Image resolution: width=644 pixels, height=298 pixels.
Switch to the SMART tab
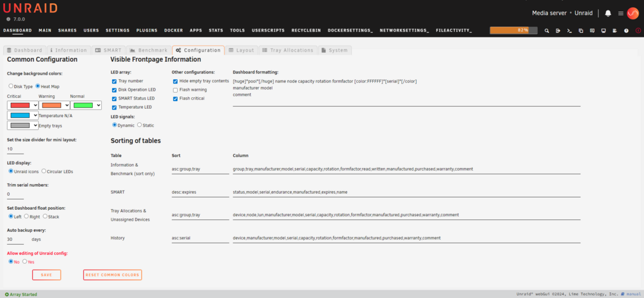(108, 50)
